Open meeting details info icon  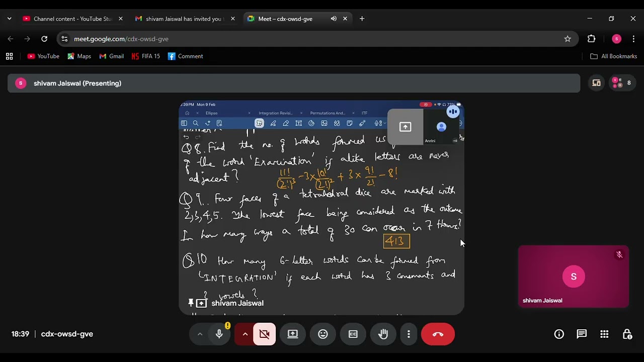(x=559, y=334)
